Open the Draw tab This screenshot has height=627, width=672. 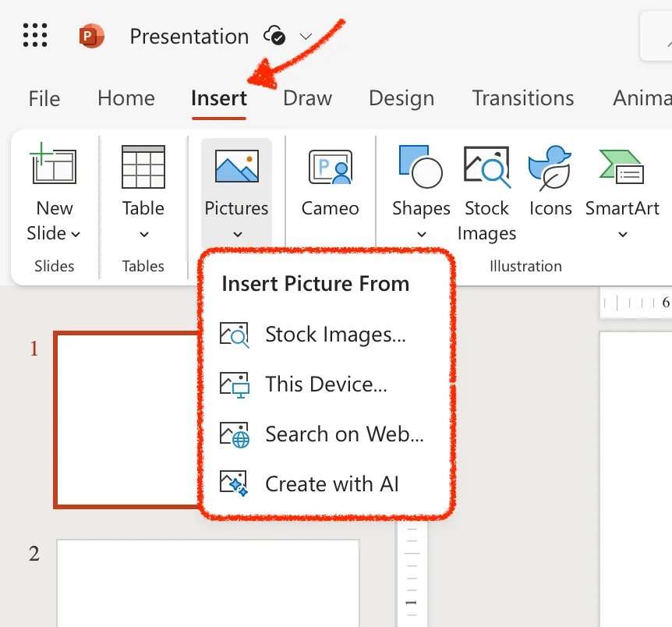pyautogui.click(x=307, y=98)
